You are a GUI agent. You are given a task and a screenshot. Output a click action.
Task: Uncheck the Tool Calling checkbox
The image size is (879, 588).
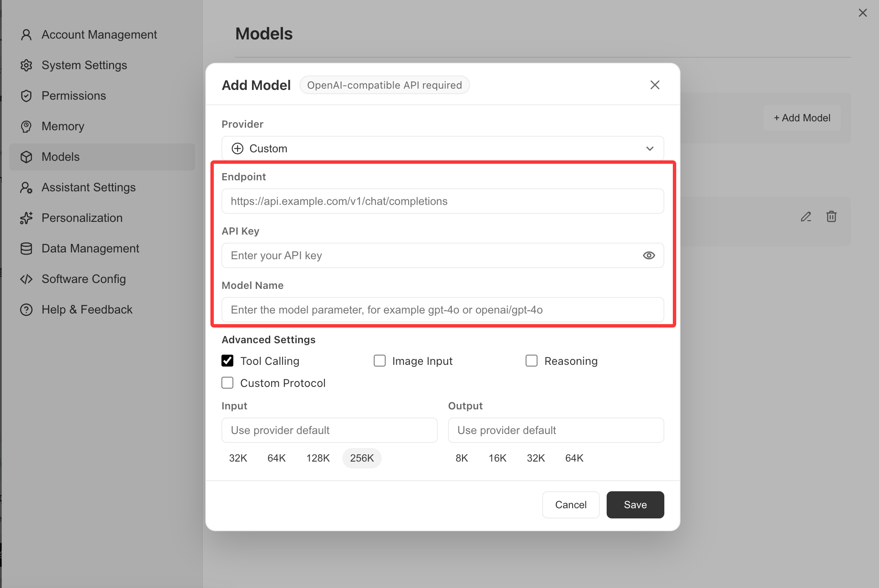pos(227,361)
